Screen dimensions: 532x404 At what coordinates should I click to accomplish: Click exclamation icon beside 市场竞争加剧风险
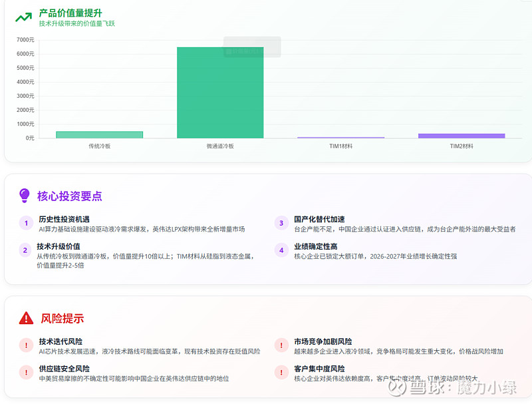281,345
